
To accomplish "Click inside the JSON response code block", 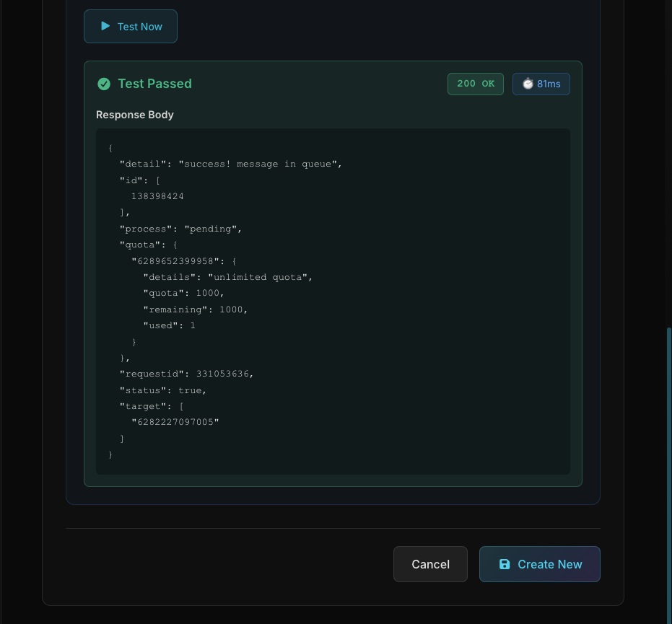I will [332, 302].
